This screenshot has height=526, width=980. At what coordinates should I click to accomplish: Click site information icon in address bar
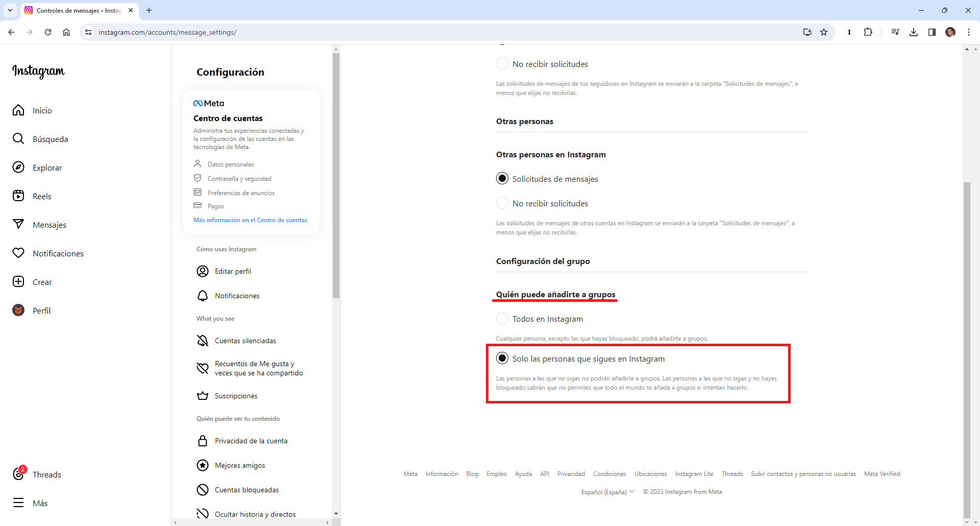88,32
